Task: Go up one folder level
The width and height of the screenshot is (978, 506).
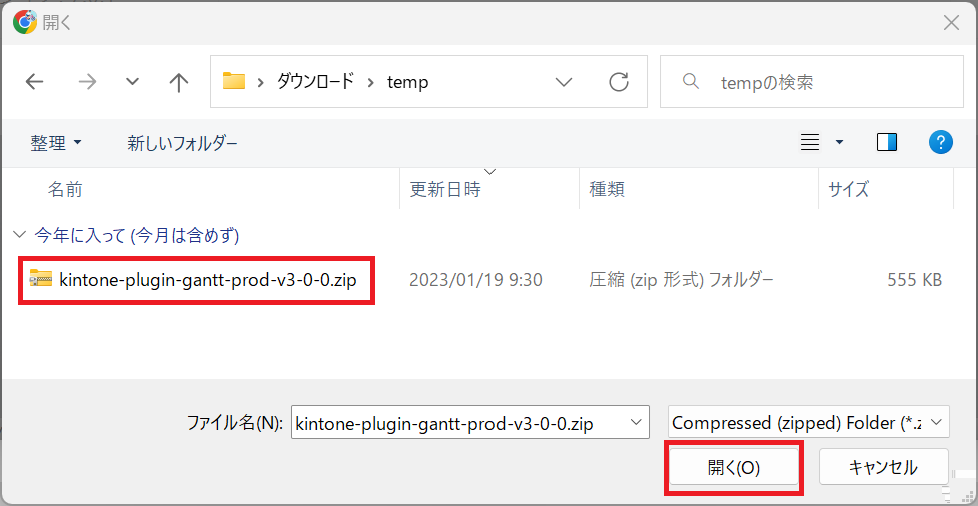Action: [x=179, y=82]
